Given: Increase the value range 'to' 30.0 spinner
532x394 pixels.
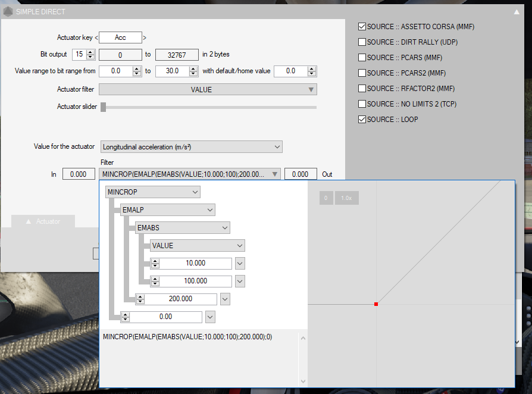Looking at the screenshot, I should [193, 69].
